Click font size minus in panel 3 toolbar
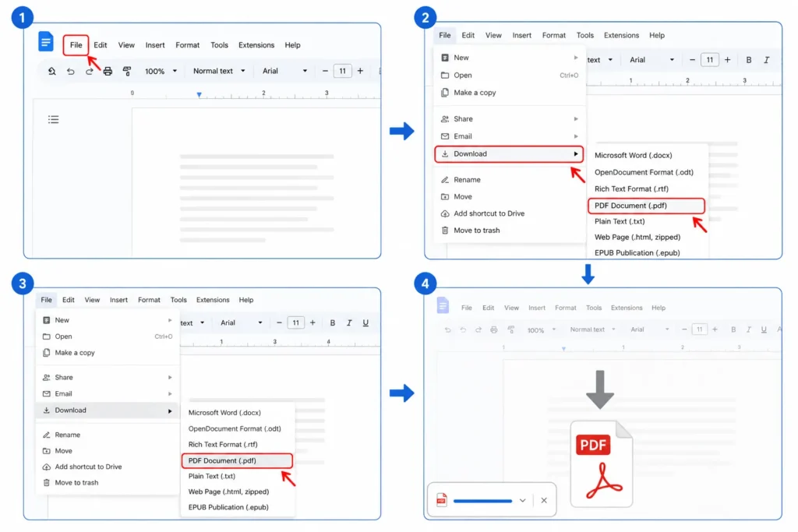 point(279,323)
